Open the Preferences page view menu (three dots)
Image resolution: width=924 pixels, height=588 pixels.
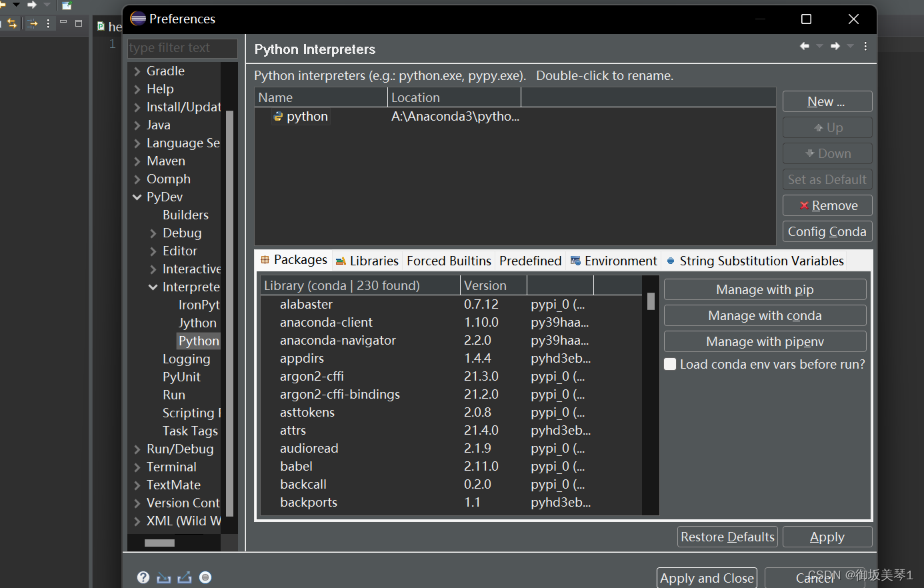[x=865, y=46]
